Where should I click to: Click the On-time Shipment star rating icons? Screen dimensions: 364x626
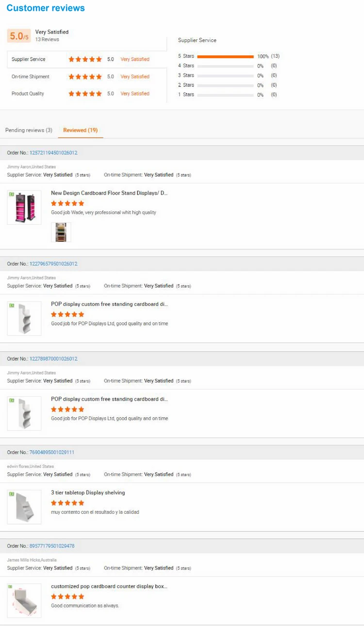point(85,77)
